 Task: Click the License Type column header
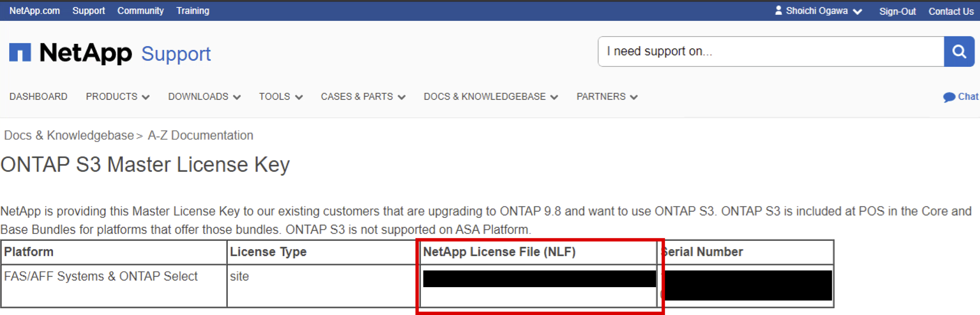[x=323, y=252]
